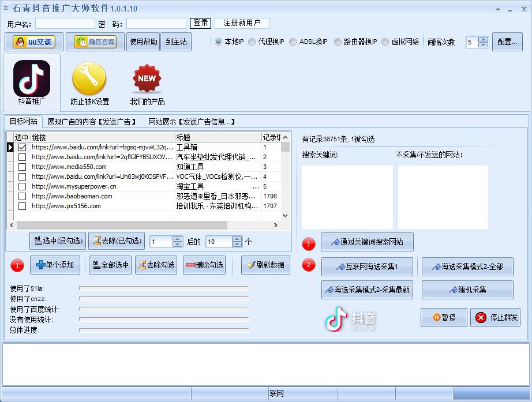
Task: Click 互联网海选采集1 button
Action: click(x=367, y=266)
